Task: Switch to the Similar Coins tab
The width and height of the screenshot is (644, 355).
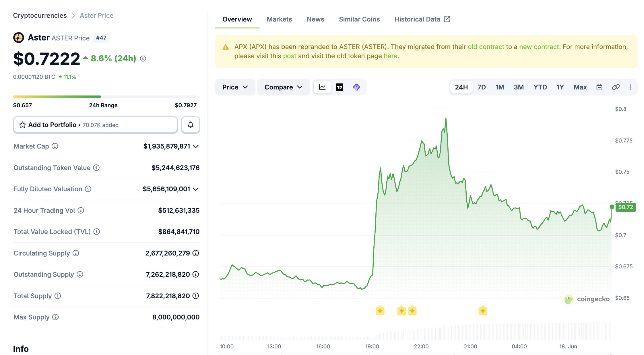Action: tap(359, 19)
